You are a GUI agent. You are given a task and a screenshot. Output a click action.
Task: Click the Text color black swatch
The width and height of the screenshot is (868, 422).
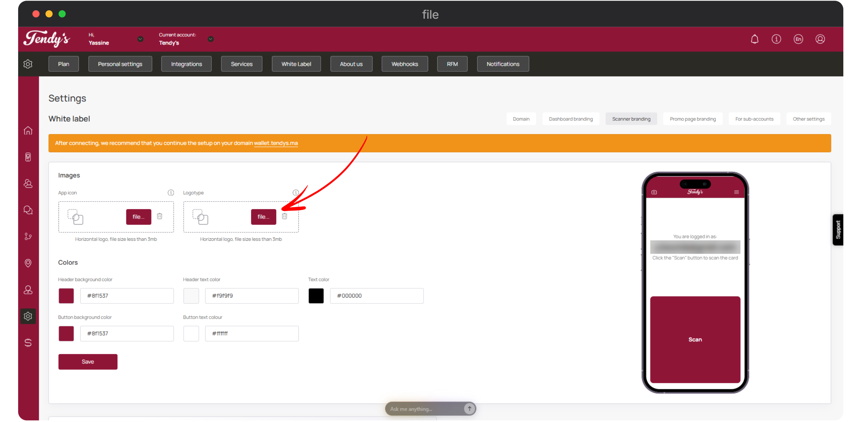point(316,296)
